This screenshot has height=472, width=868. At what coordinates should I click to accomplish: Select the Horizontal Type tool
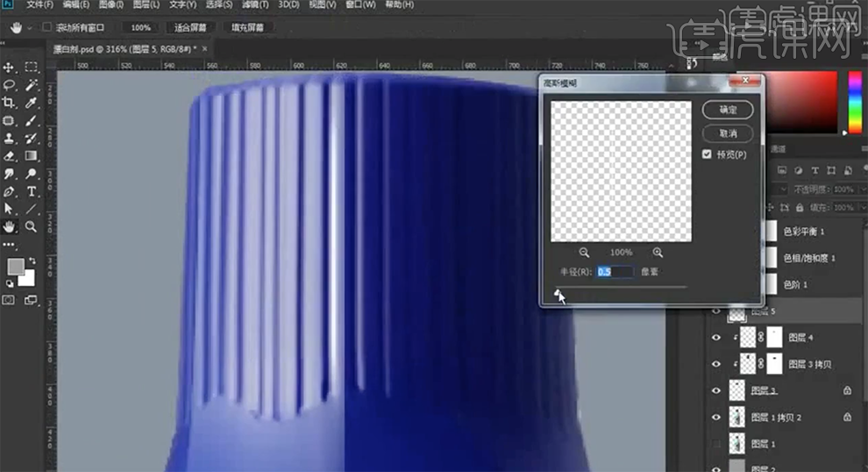31,191
